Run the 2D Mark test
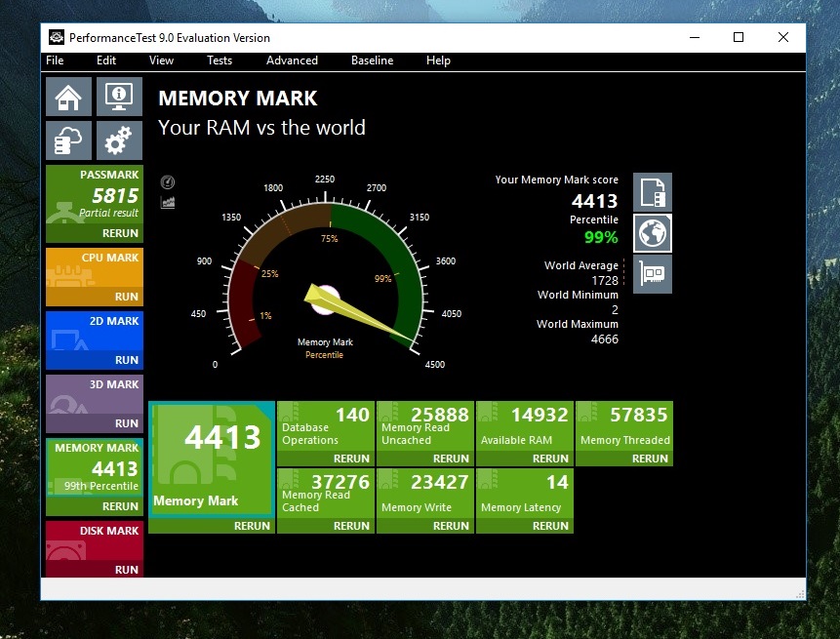 [127, 360]
